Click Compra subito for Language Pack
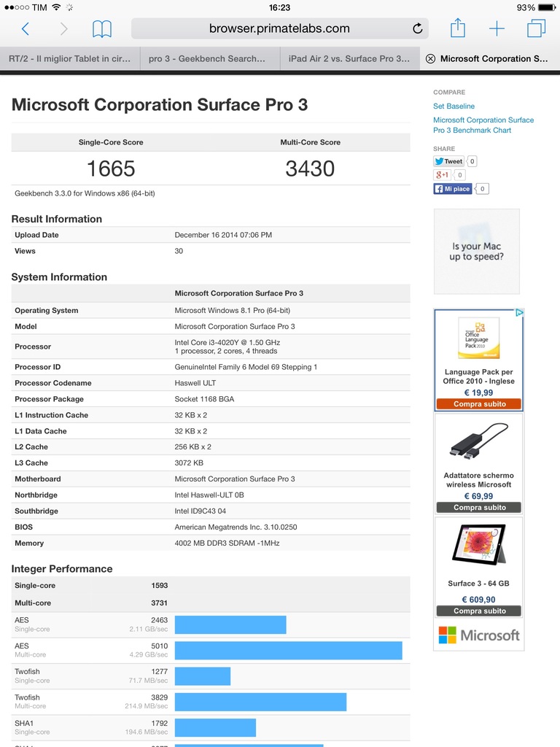560x747 pixels. tap(478, 404)
